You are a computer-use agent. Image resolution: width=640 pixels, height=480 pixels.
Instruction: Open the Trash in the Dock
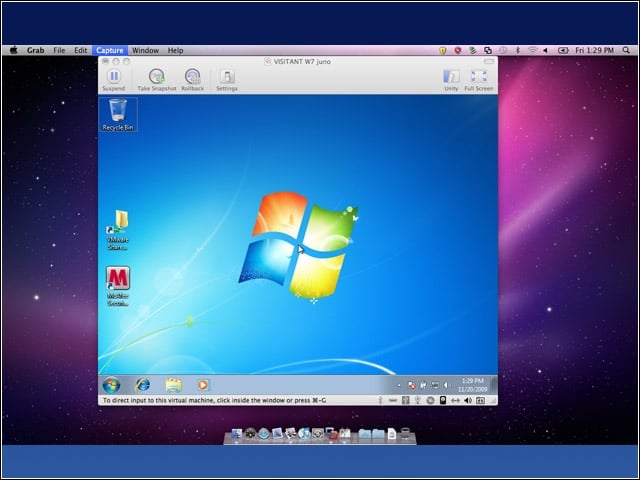[405, 434]
